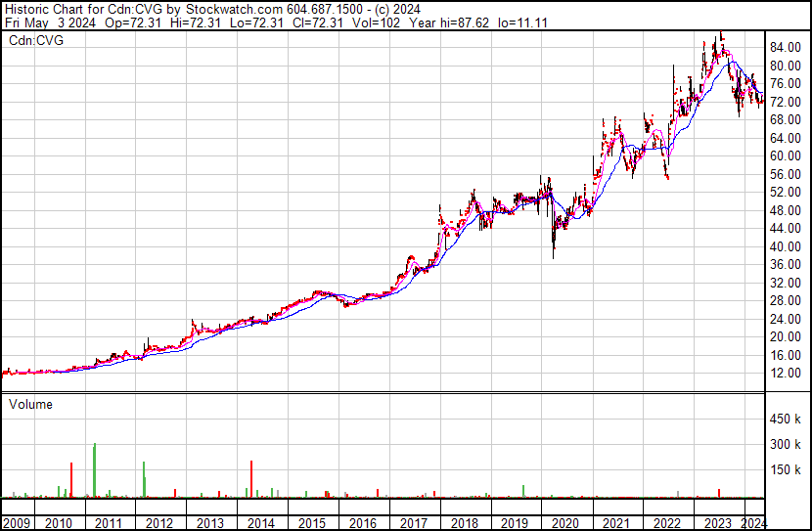
Task: Click the 450 k volume axis label
Action: pos(786,420)
